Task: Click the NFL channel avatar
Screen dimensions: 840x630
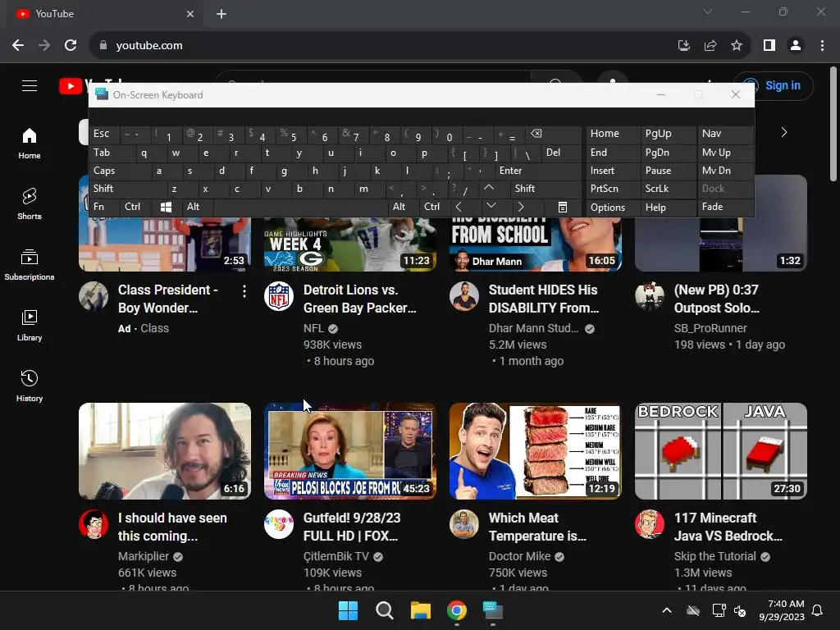Action: [279, 296]
